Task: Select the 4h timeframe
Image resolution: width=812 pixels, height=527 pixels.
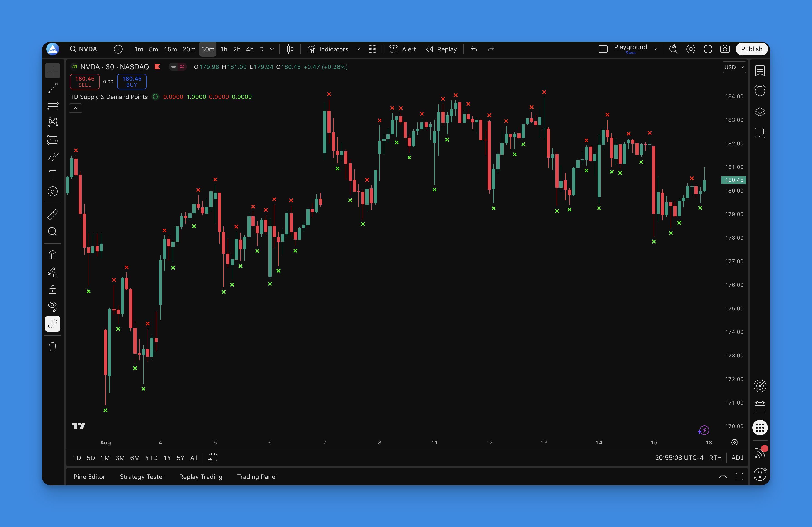Action: click(250, 49)
